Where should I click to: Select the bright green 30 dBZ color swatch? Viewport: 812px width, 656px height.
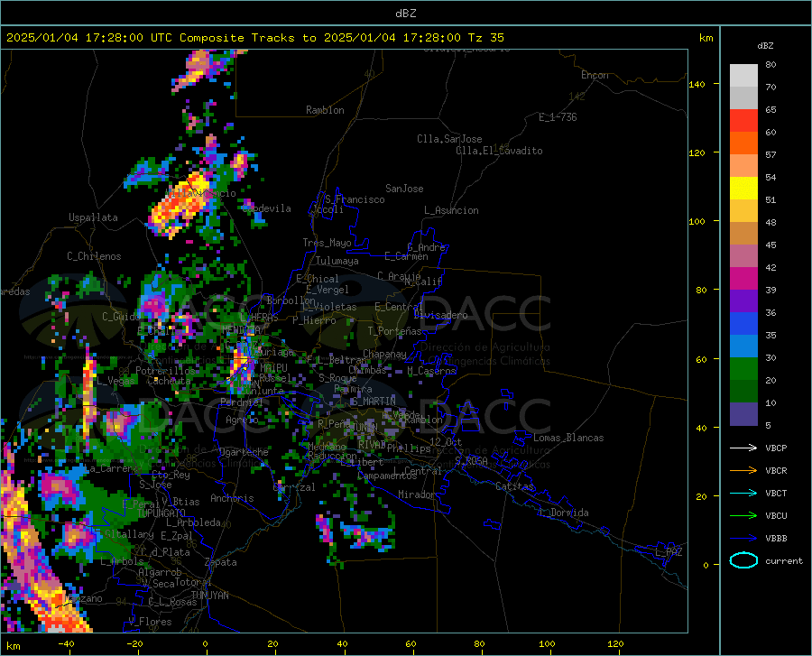click(x=743, y=369)
